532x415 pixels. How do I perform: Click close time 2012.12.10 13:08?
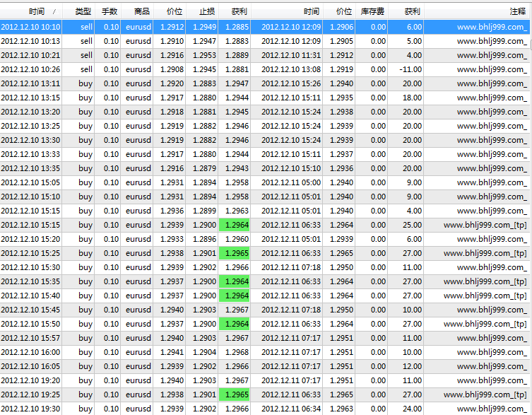click(291, 69)
